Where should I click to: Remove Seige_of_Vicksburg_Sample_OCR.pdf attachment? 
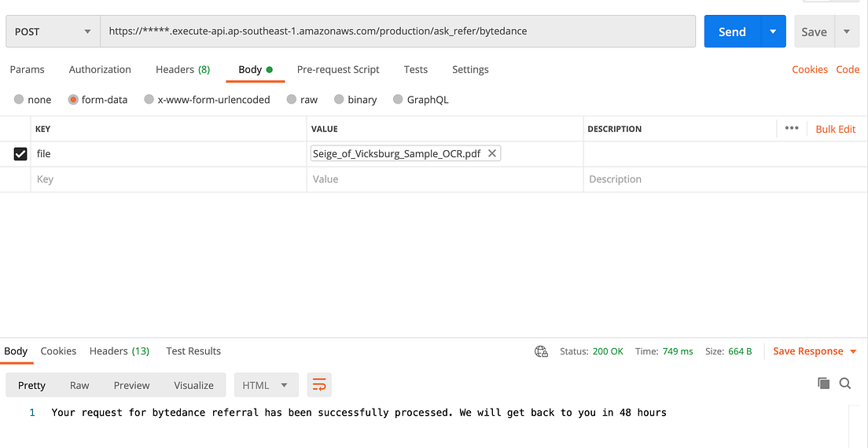pos(491,153)
